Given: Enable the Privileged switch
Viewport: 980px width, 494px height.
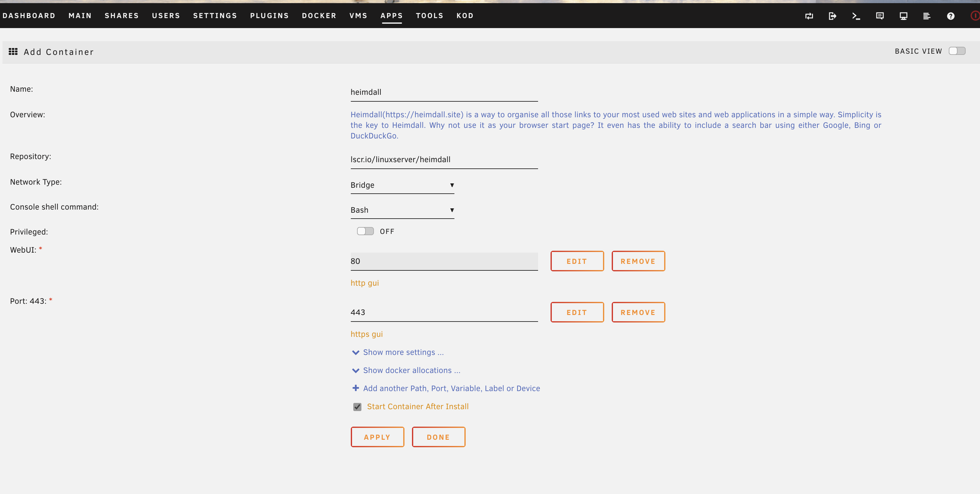Looking at the screenshot, I should click(x=365, y=231).
